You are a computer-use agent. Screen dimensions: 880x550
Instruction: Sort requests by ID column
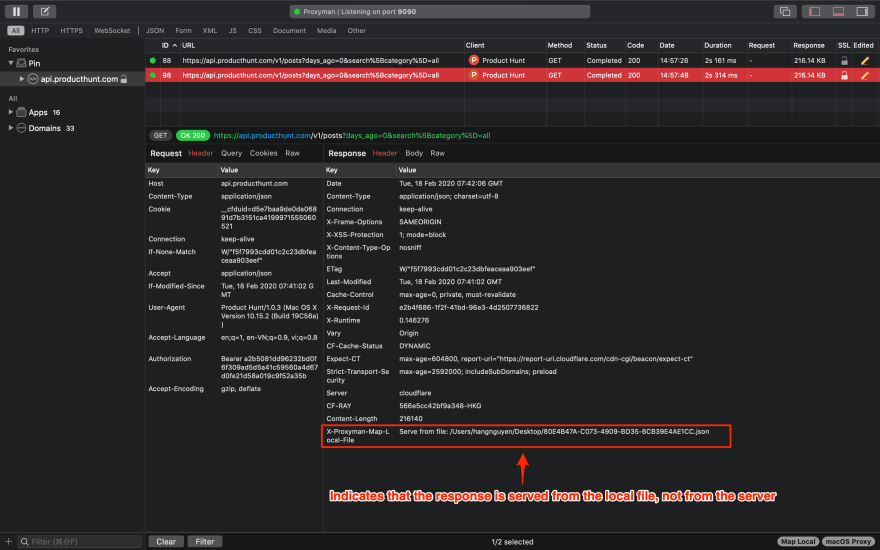tap(169, 45)
